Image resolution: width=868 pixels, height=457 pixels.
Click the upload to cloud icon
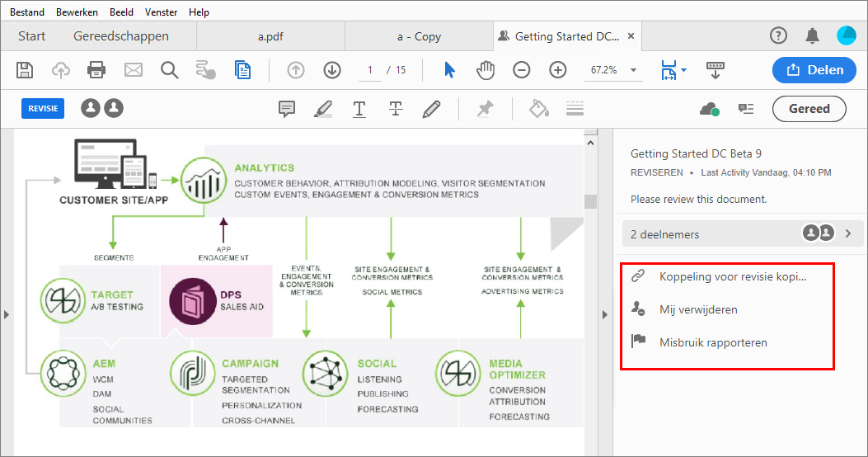tap(61, 70)
